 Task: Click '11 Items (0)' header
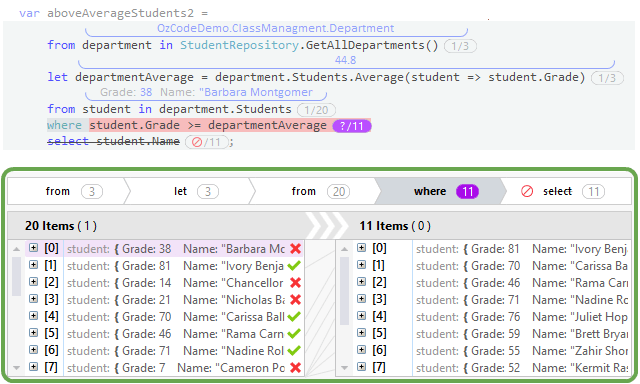[x=395, y=226]
